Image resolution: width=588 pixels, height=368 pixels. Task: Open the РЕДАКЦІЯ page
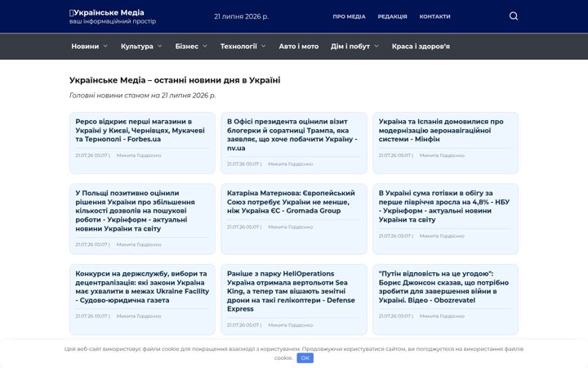point(392,16)
